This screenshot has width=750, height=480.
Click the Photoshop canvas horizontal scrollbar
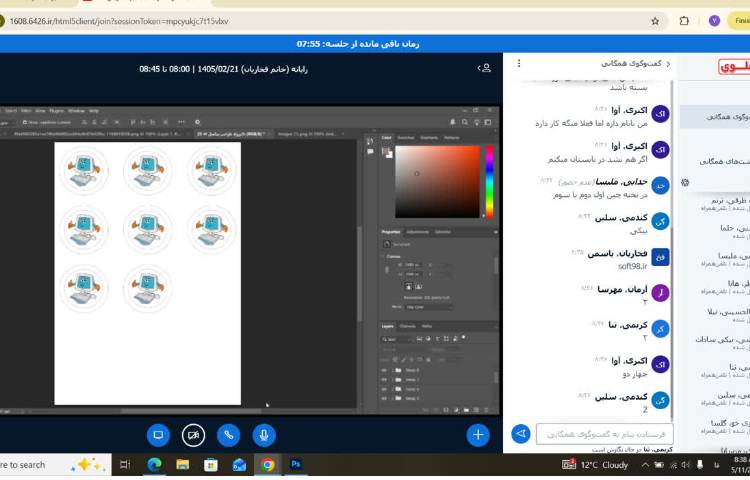coord(191,411)
